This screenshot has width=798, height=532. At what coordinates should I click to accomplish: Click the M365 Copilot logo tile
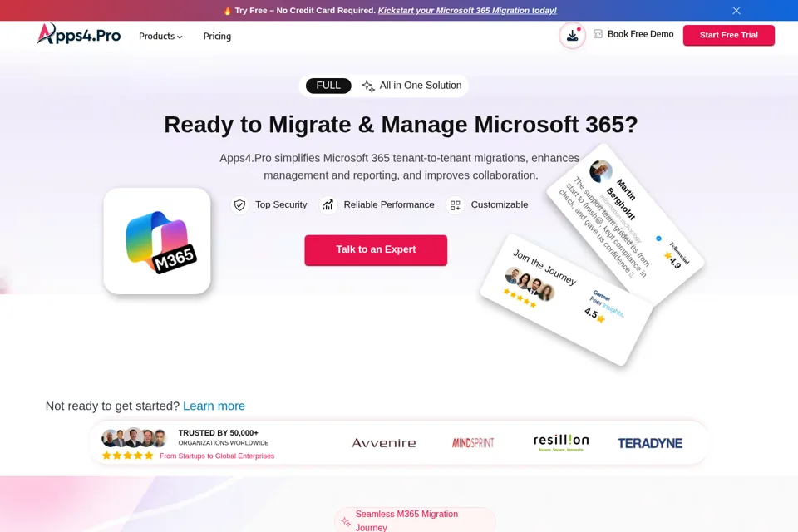coord(157,241)
